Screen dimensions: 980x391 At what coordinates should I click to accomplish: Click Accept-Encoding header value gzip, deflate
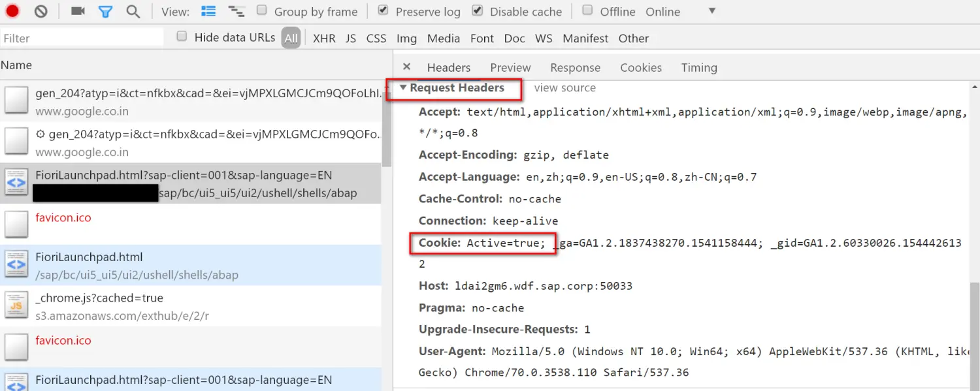(566, 155)
